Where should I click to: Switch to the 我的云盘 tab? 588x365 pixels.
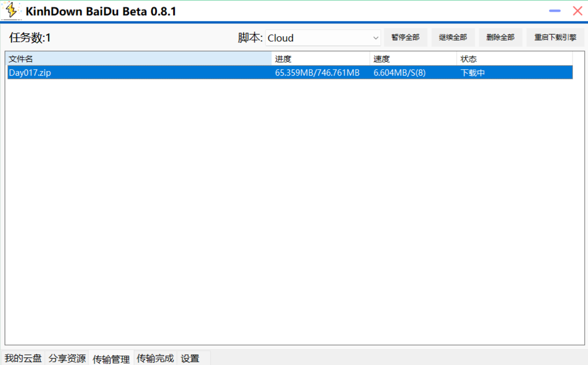[x=23, y=358]
